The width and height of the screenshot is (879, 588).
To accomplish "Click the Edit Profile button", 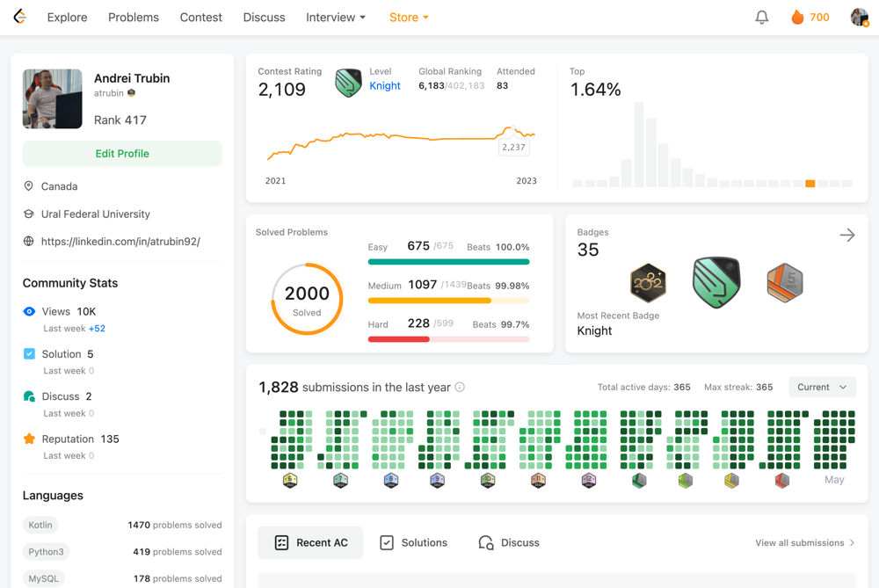I will click(x=122, y=154).
